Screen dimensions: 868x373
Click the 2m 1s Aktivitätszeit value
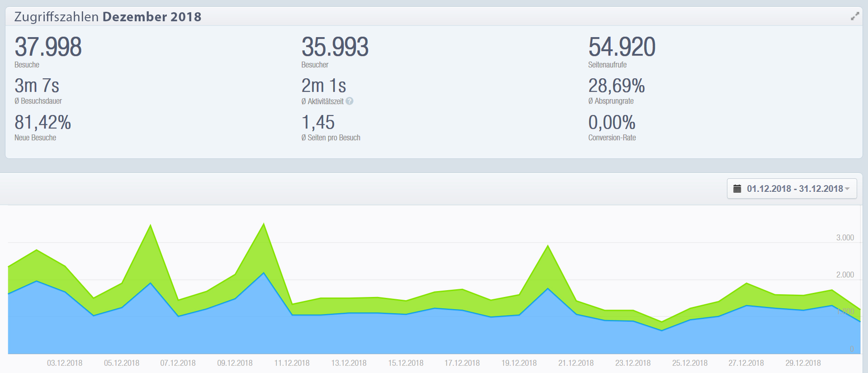(324, 86)
